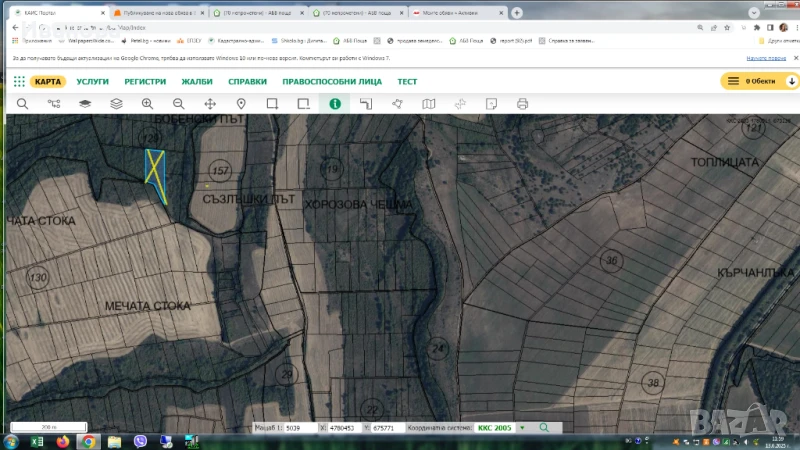Toggle the rectangle selection tool
Screen dimensions: 800x450
(272, 103)
